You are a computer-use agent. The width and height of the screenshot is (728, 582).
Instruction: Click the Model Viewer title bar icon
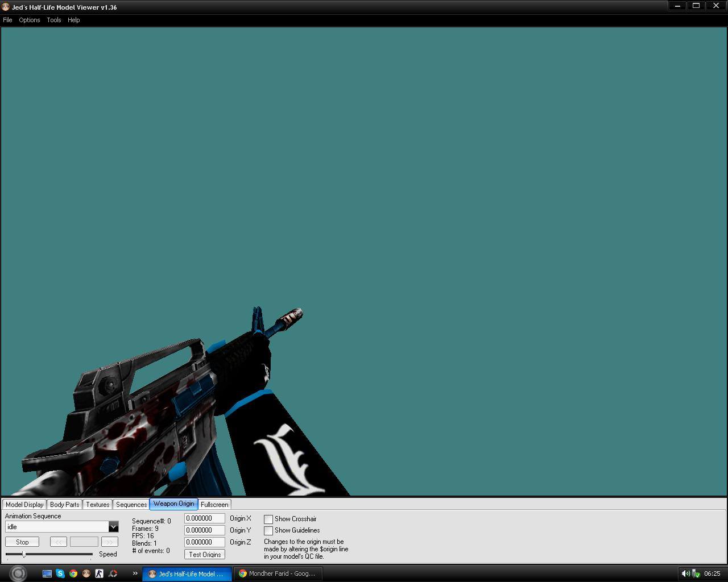(6, 7)
